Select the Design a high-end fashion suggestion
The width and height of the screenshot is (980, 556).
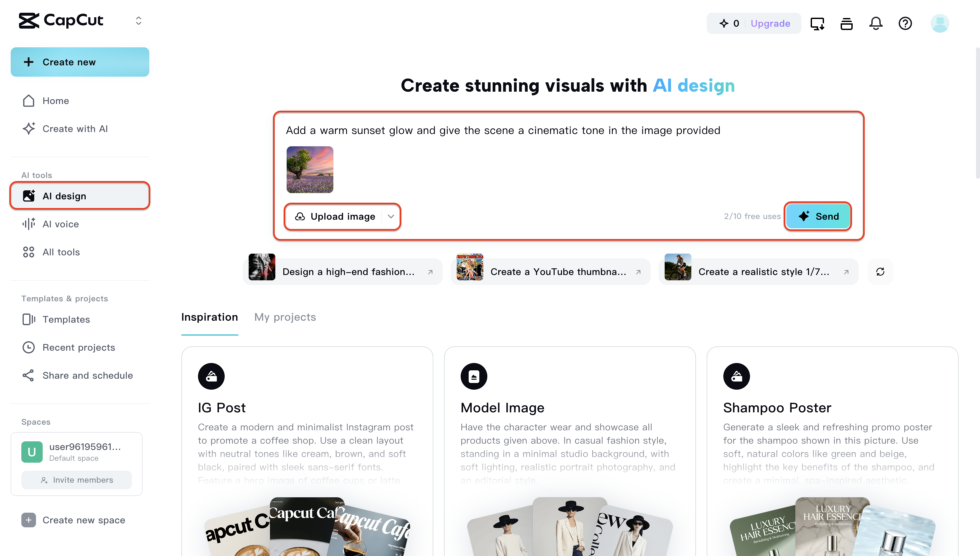[342, 272]
